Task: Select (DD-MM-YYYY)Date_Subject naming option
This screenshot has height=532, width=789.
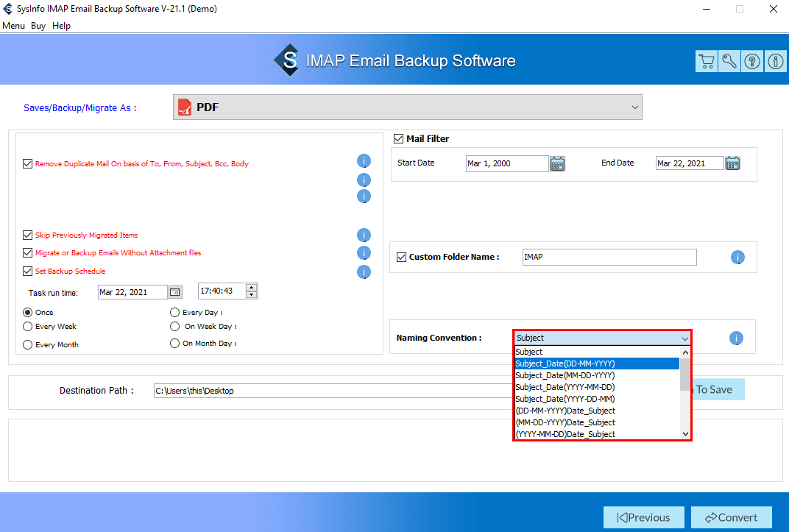Action: pos(565,411)
